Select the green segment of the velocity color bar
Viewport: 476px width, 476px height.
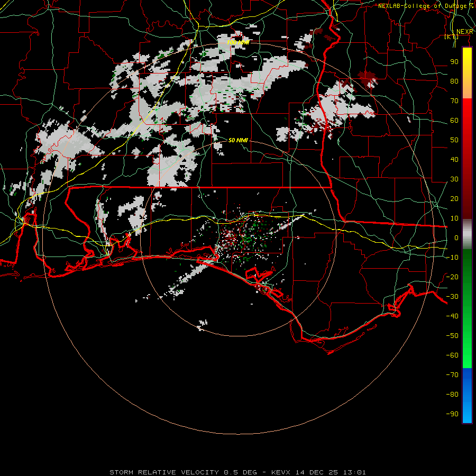pos(467,308)
